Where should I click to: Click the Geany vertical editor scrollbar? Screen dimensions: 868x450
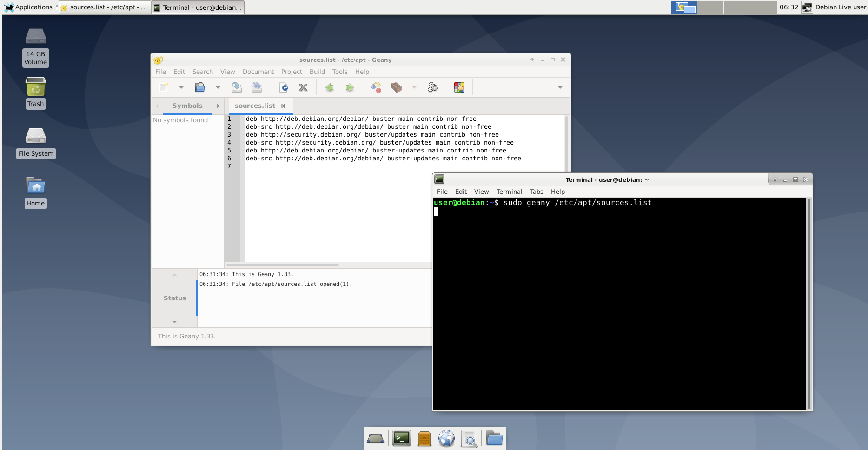567,145
